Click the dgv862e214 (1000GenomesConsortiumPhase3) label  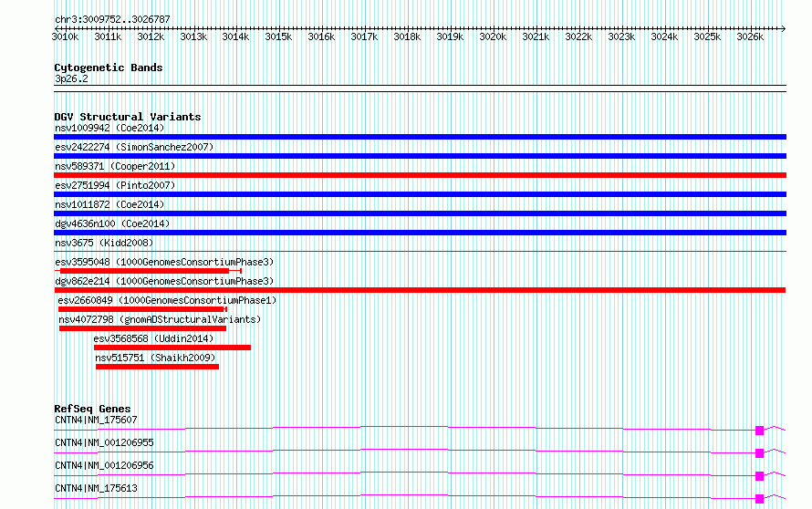point(164,281)
